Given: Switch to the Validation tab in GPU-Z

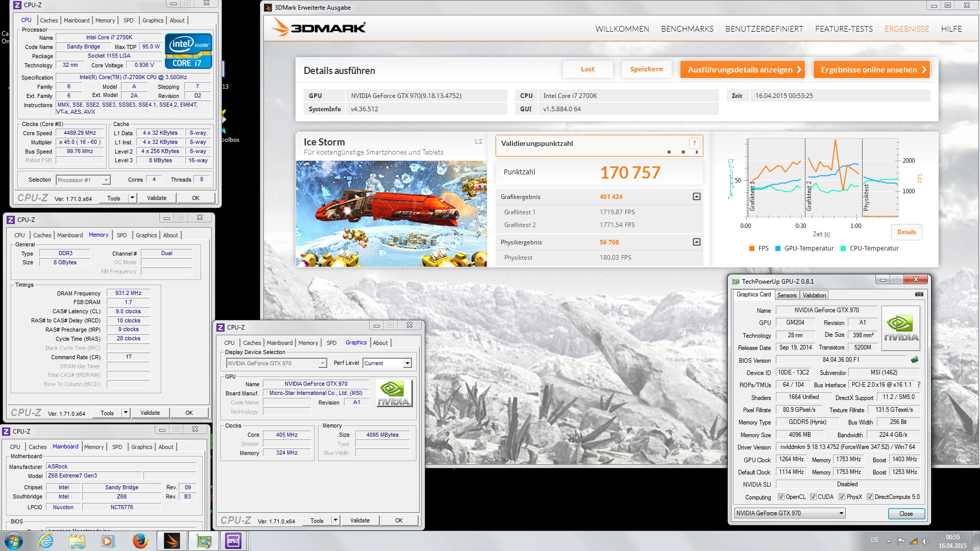Looking at the screenshot, I should tap(814, 295).
